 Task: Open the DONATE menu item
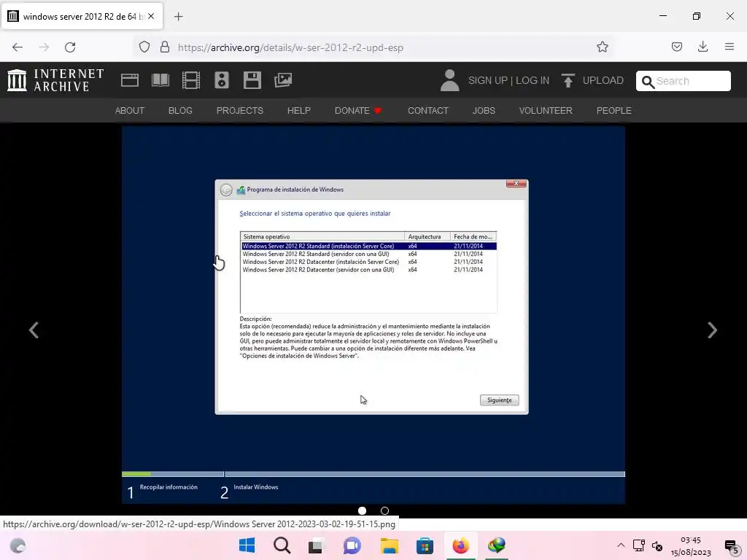pos(357,111)
